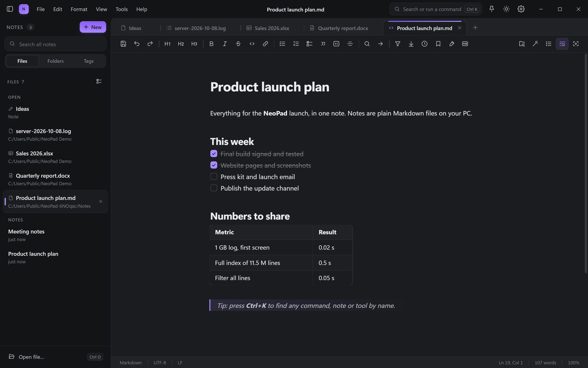Create a new note with New button
Image resolution: width=588 pixels, height=368 pixels.
tap(93, 27)
